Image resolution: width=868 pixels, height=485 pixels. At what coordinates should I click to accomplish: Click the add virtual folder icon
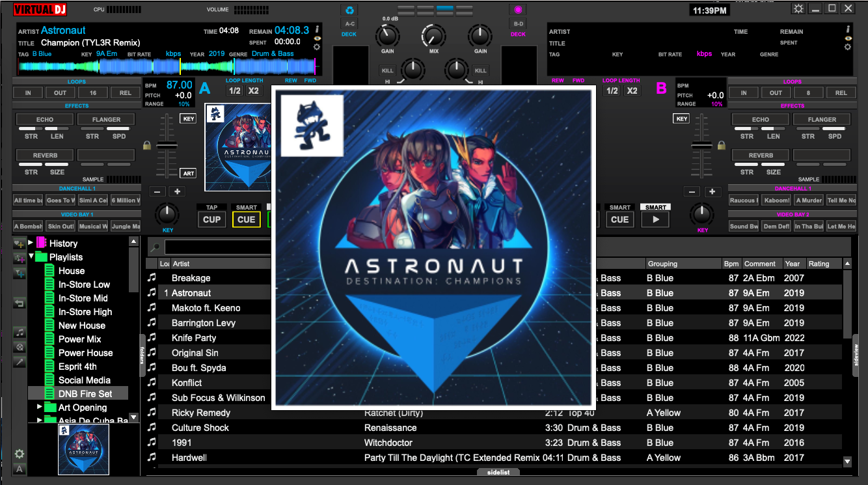(20, 258)
